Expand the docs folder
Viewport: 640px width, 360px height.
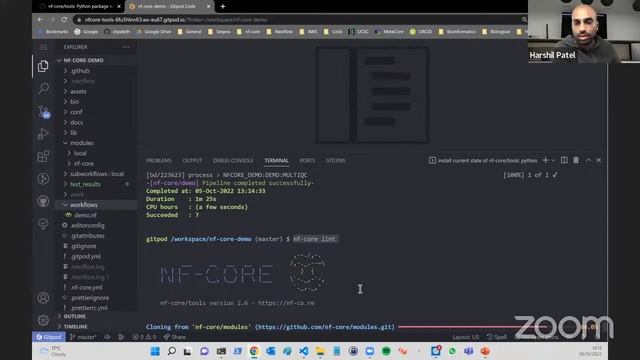pyautogui.click(x=96, y=122)
